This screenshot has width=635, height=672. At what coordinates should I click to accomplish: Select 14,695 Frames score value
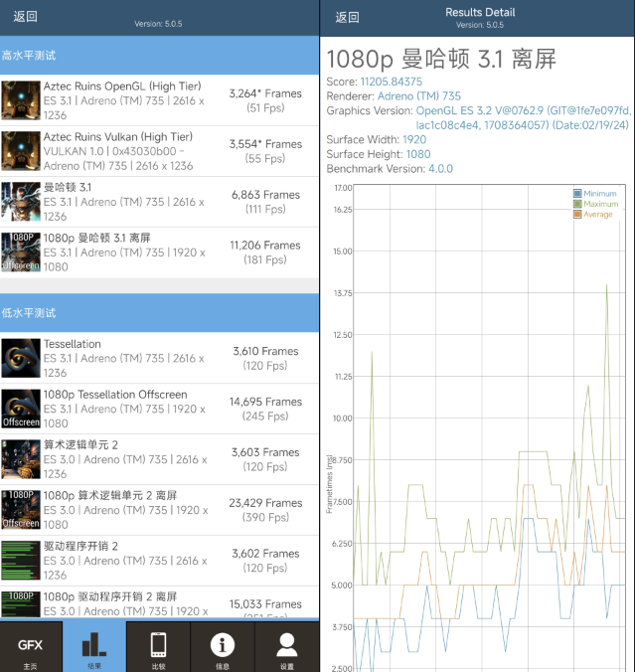(x=265, y=402)
